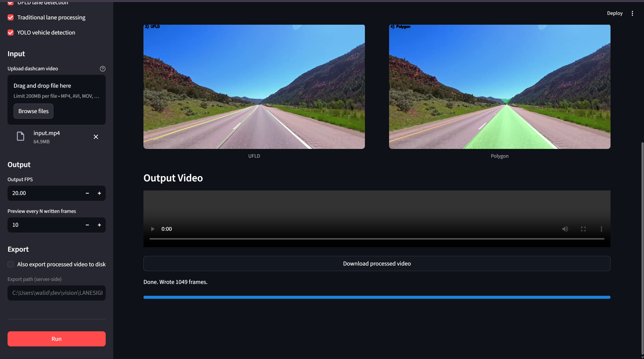Click the Polygon preview image
This screenshot has height=359, width=644.
pos(500,87)
